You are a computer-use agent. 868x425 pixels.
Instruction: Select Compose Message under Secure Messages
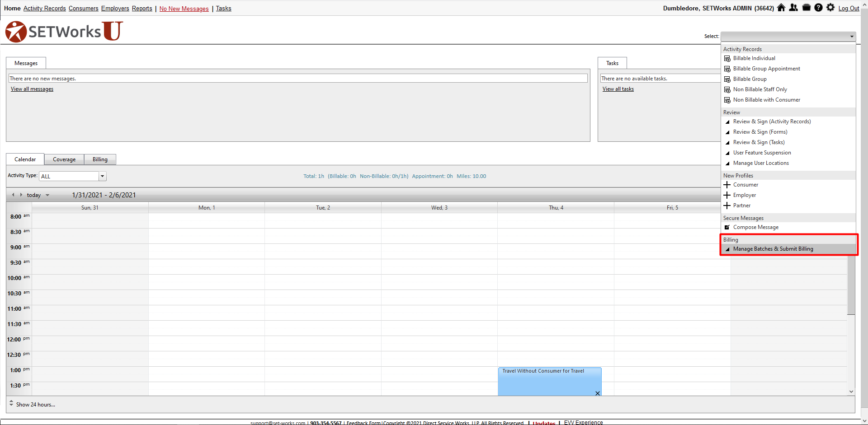pos(756,227)
